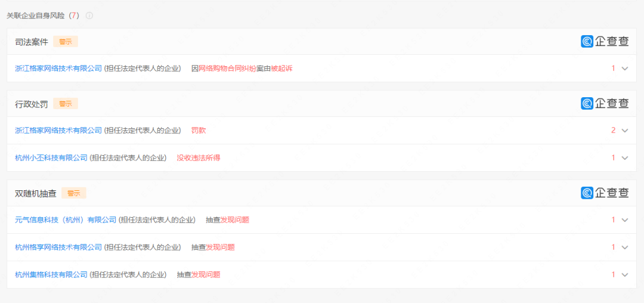The height and width of the screenshot is (303, 644).
Task: Click the red 没收违法所得 text
Action: coord(199,157)
